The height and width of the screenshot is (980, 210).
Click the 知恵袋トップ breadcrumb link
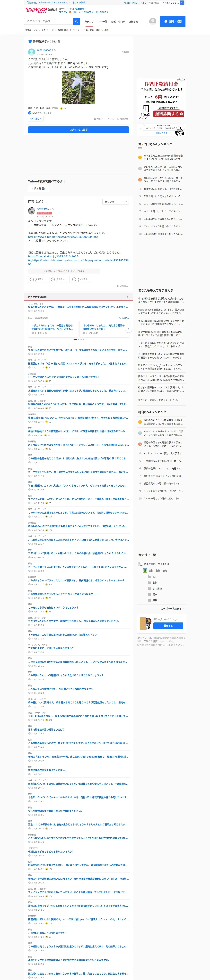point(31,30)
